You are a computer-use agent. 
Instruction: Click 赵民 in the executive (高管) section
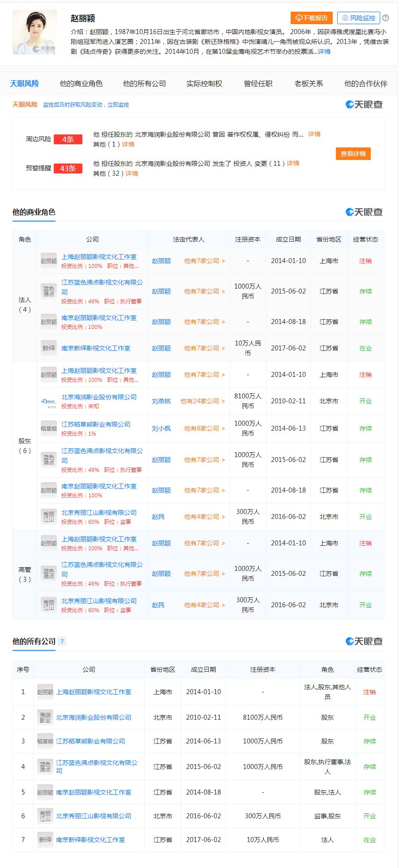[158, 605]
